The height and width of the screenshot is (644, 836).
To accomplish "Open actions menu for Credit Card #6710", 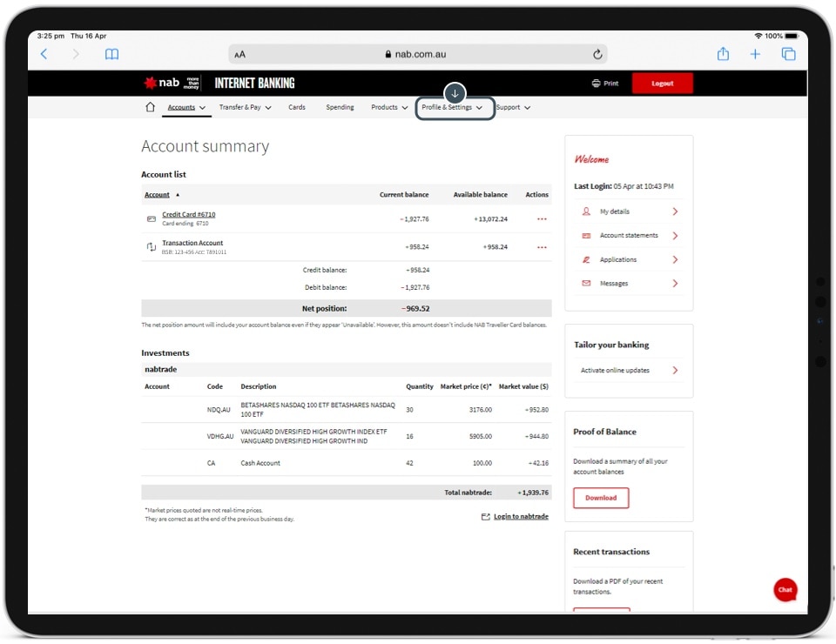I will (x=542, y=219).
